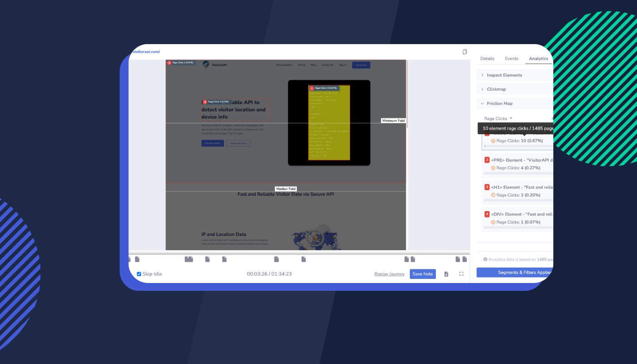Enter fullscreen replay mode
The image size is (637, 364).
[x=461, y=274]
